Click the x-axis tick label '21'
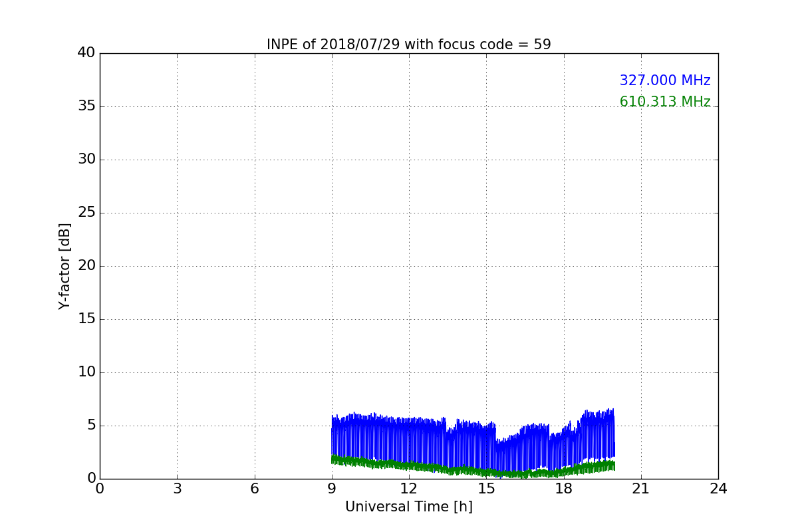798x532 pixels. pyautogui.click(x=641, y=489)
